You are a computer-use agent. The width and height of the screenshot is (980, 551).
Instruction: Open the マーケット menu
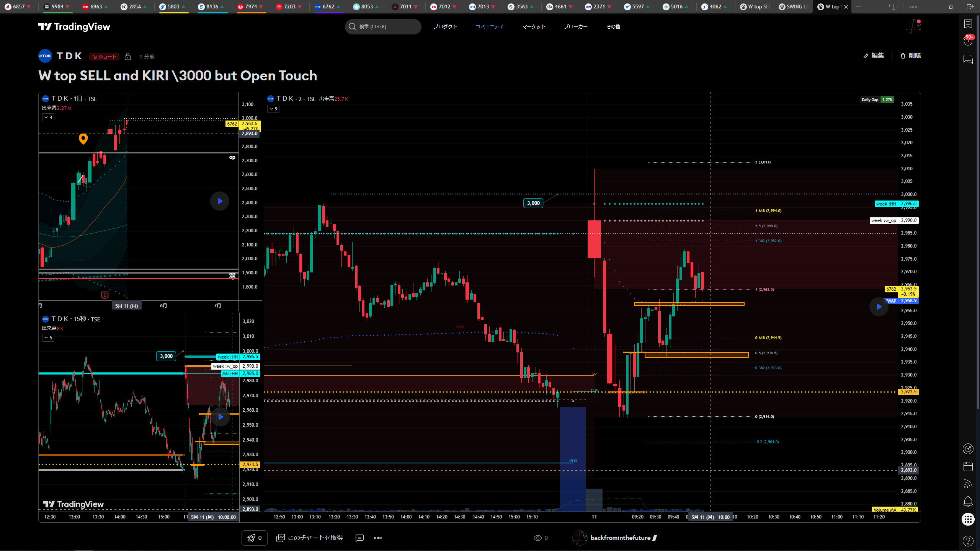point(534,26)
